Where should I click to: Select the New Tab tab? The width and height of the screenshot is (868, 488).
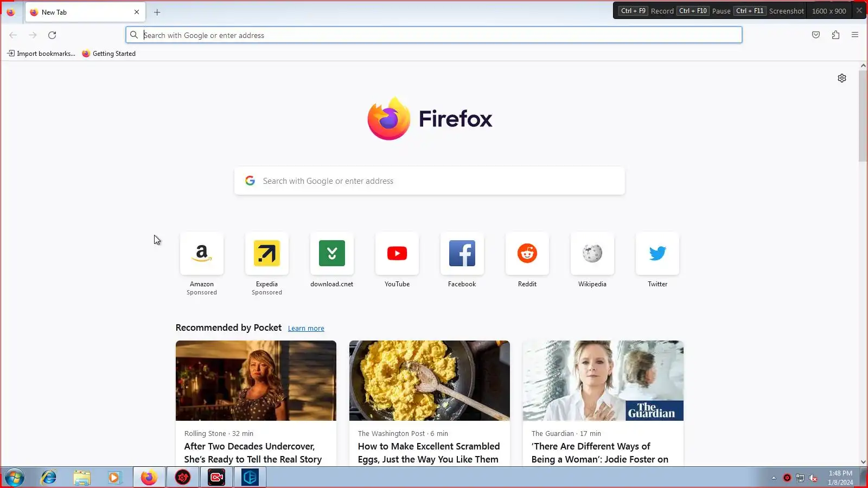(x=85, y=12)
